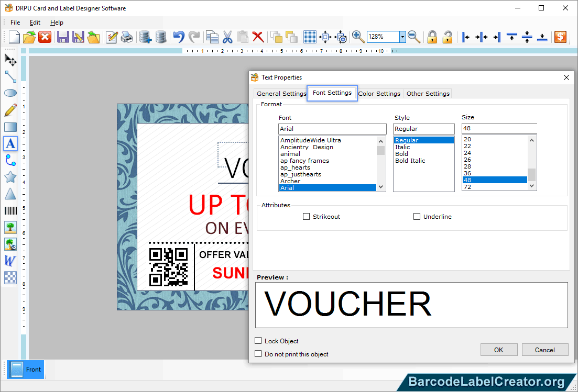Click Cancel in Text Properties dialog

point(545,350)
